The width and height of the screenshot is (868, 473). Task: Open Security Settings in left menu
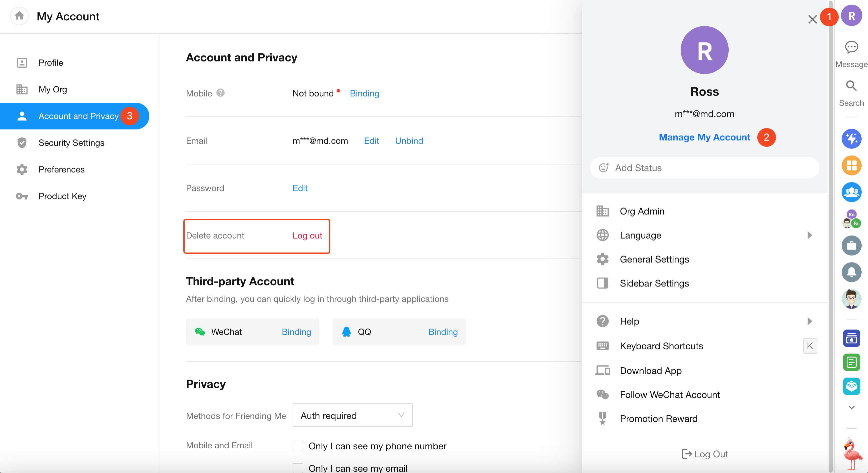(x=71, y=143)
